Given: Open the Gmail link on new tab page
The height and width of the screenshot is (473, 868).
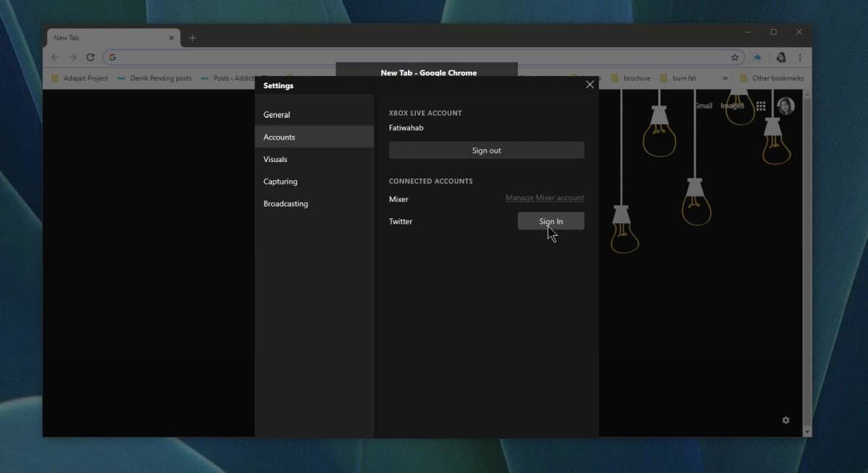Looking at the screenshot, I should 703,106.
